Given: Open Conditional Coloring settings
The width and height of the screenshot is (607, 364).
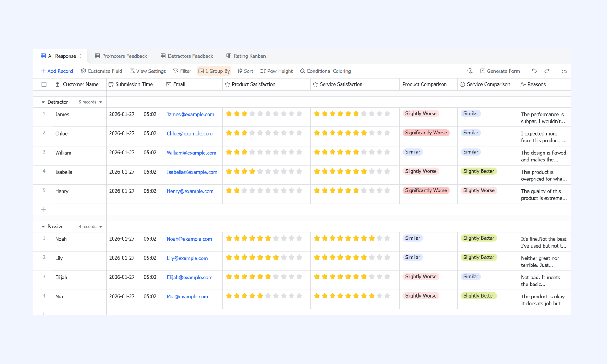Looking at the screenshot, I should [x=325, y=71].
